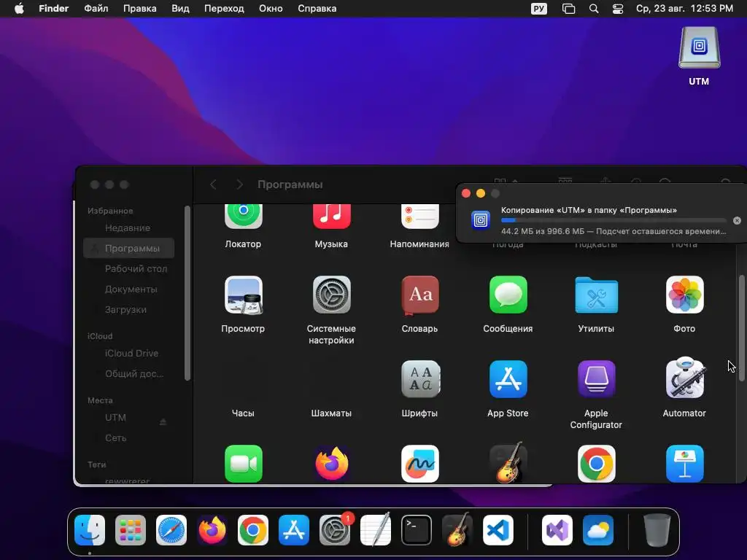Select Документы in Finder sidebar

(128, 289)
